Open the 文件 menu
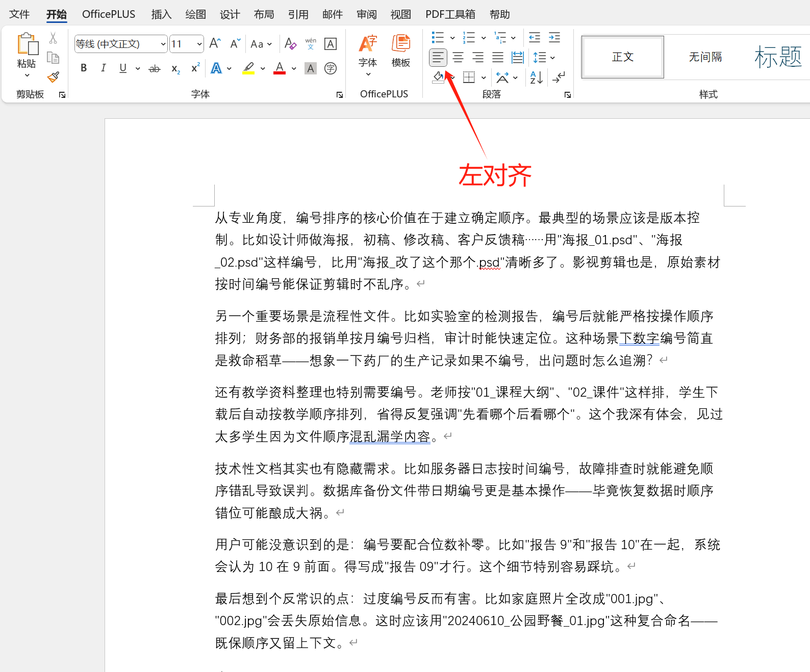This screenshot has width=810, height=672. [19, 14]
